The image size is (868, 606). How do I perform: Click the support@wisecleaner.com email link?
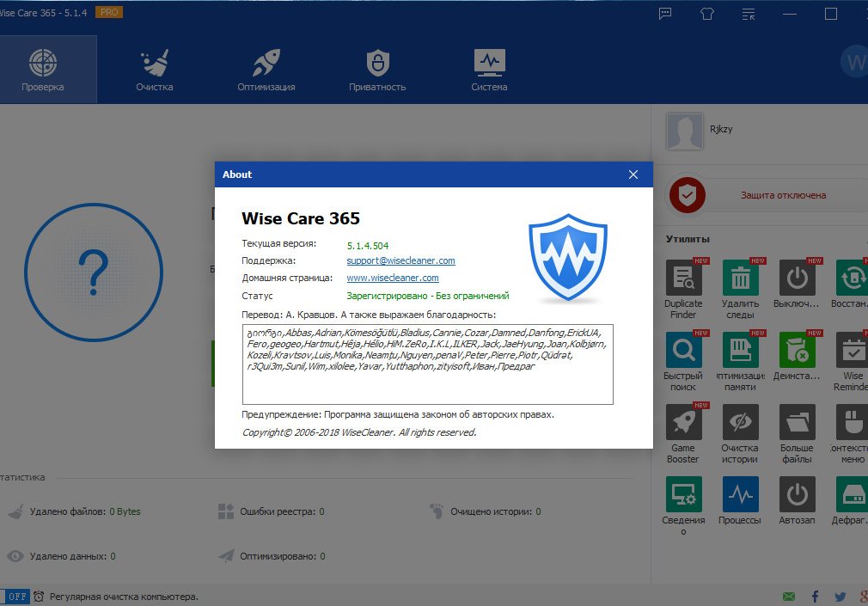pos(400,260)
